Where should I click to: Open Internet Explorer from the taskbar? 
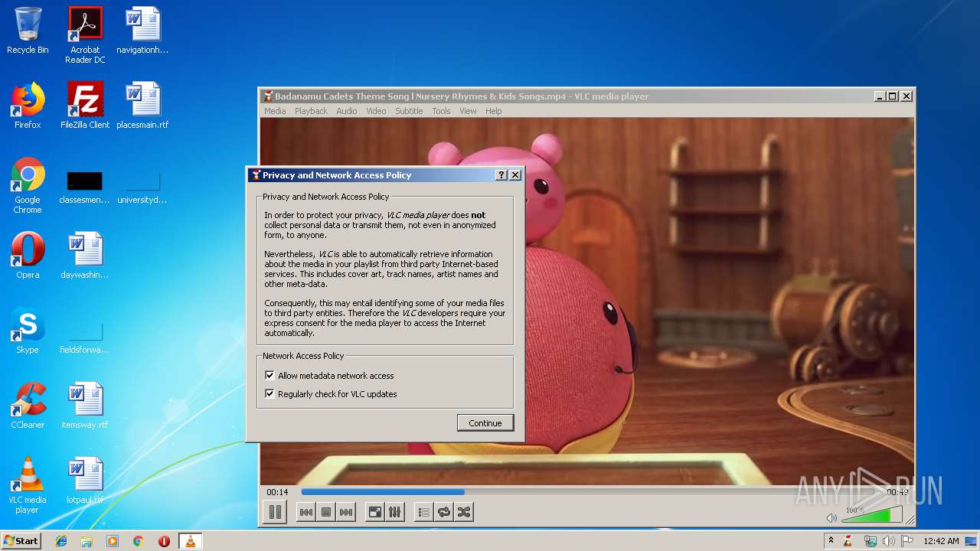click(61, 541)
